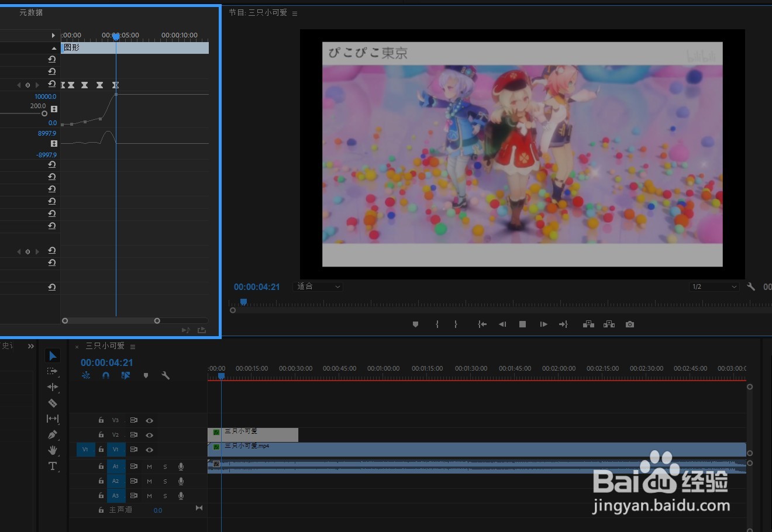Switch to the 元数据 tab
772x532 pixels.
[x=30, y=12]
